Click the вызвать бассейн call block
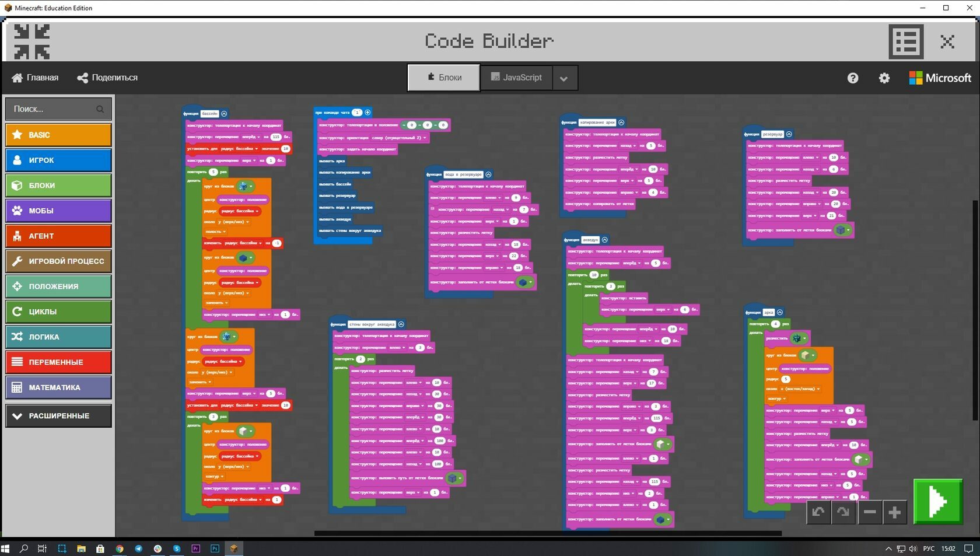The height and width of the screenshot is (556, 980). 335,184
